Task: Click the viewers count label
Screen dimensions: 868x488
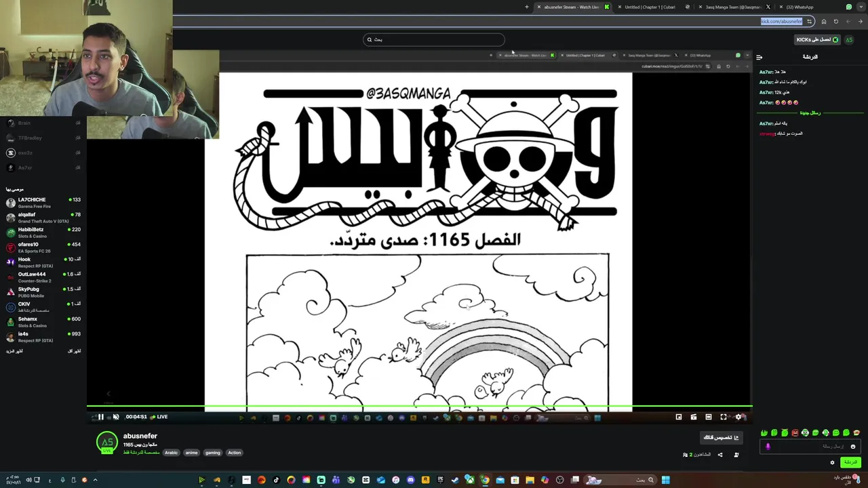Action: coord(697,455)
